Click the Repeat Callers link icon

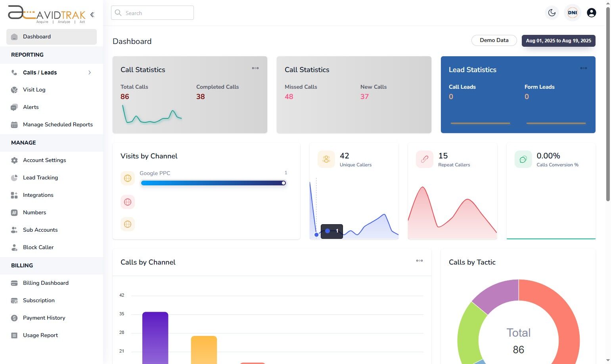pos(425,159)
